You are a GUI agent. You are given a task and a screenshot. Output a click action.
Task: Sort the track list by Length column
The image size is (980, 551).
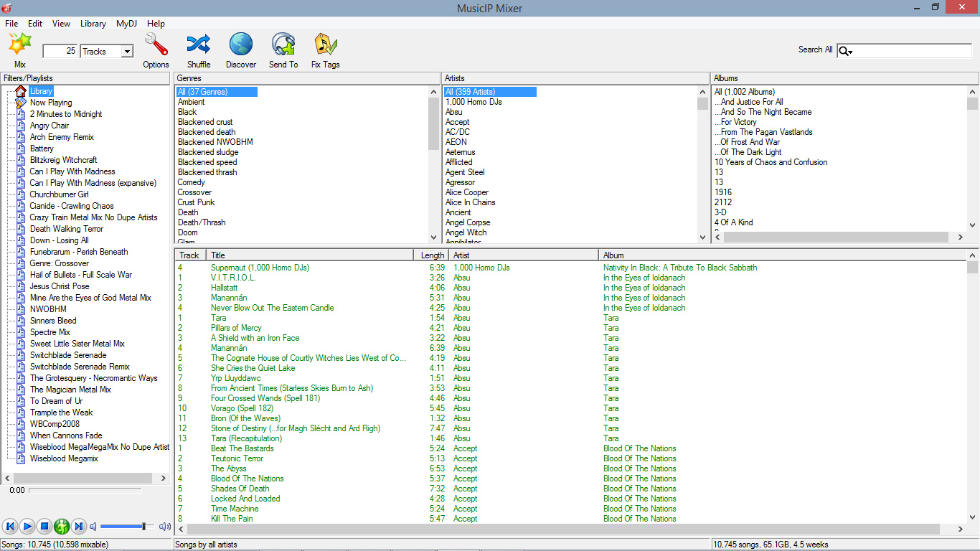pos(432,255)
